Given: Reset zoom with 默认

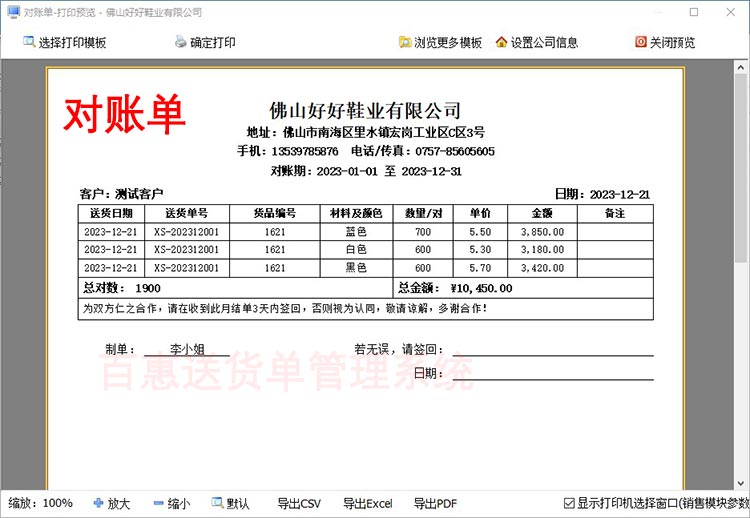Looking at the screenshot, I should [231, 503].
